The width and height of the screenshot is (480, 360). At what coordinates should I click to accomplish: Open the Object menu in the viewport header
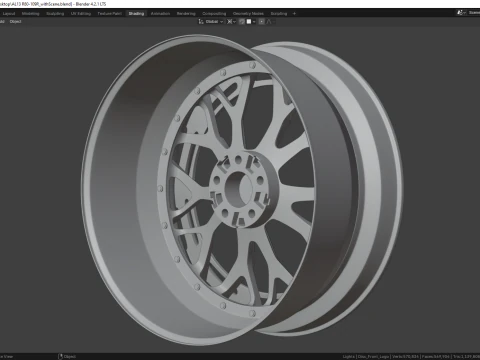tap(15, 22)
